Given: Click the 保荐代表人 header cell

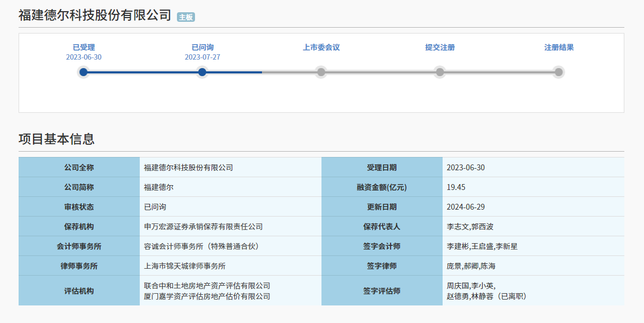Looking at the screenshot, I should coord(382,227).
